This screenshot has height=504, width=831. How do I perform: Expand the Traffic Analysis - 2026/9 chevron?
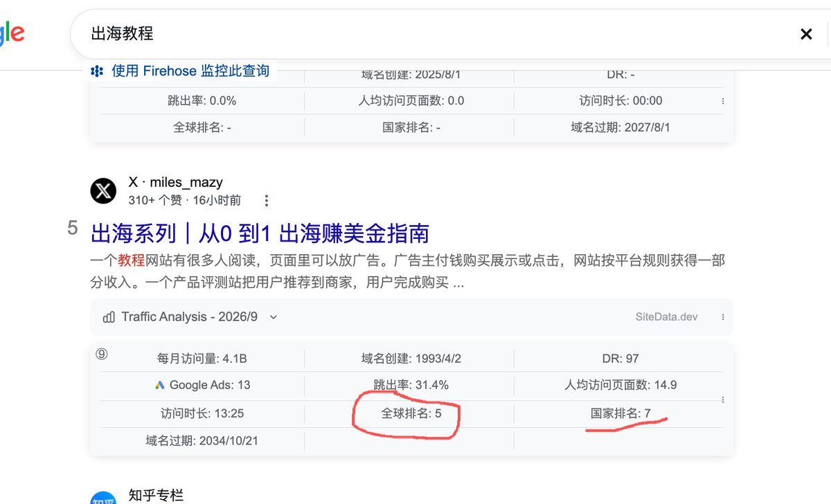(273, 317)
